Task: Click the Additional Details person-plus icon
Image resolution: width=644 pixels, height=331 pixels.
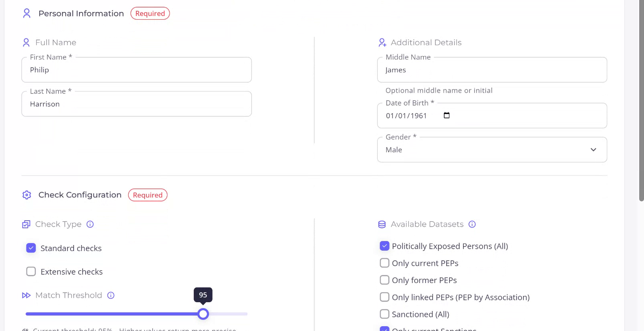Action: [x=382, y=42]
